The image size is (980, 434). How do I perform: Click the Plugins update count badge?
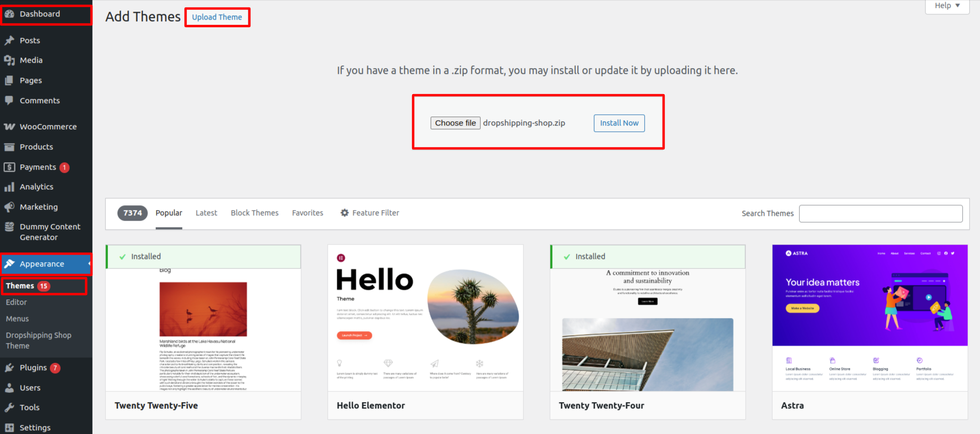(x=55, y=368)
